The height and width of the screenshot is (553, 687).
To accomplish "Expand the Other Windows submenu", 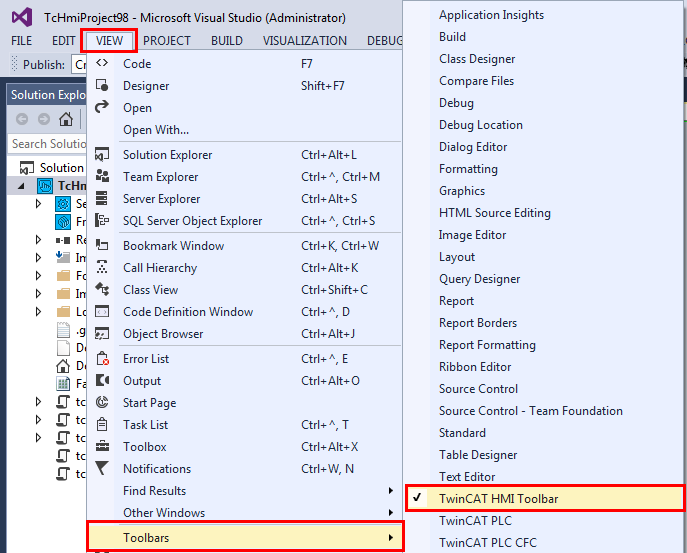I will 245,512.
